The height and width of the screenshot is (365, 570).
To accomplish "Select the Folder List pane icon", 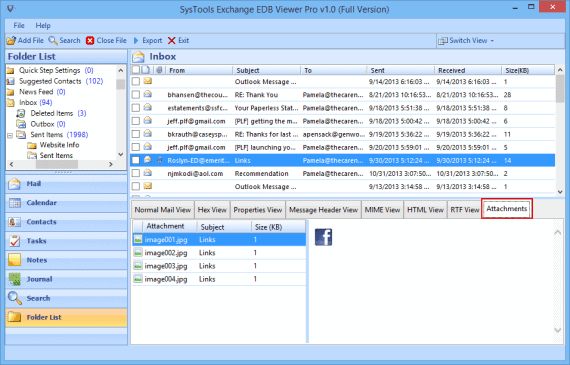I will (15, 317).
